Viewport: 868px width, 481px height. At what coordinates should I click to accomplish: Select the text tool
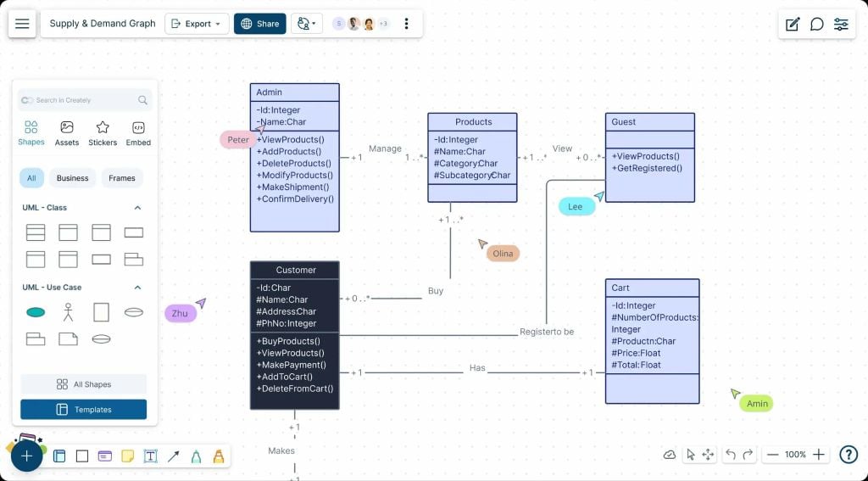point(150,456)
